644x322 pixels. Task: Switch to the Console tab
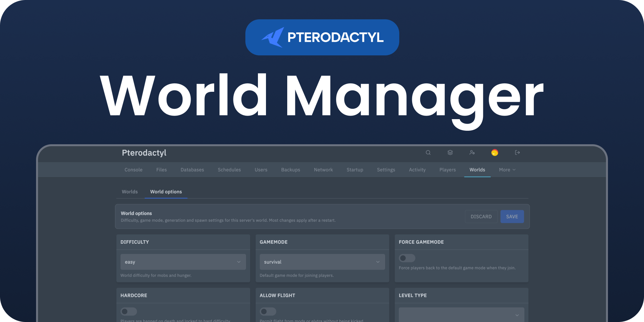tap(134, 170)
